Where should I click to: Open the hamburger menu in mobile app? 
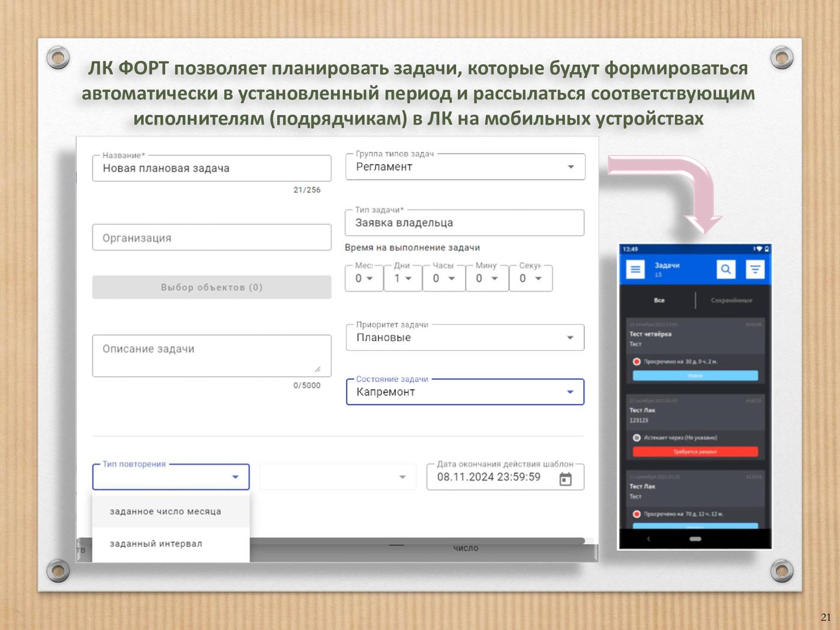635,269
